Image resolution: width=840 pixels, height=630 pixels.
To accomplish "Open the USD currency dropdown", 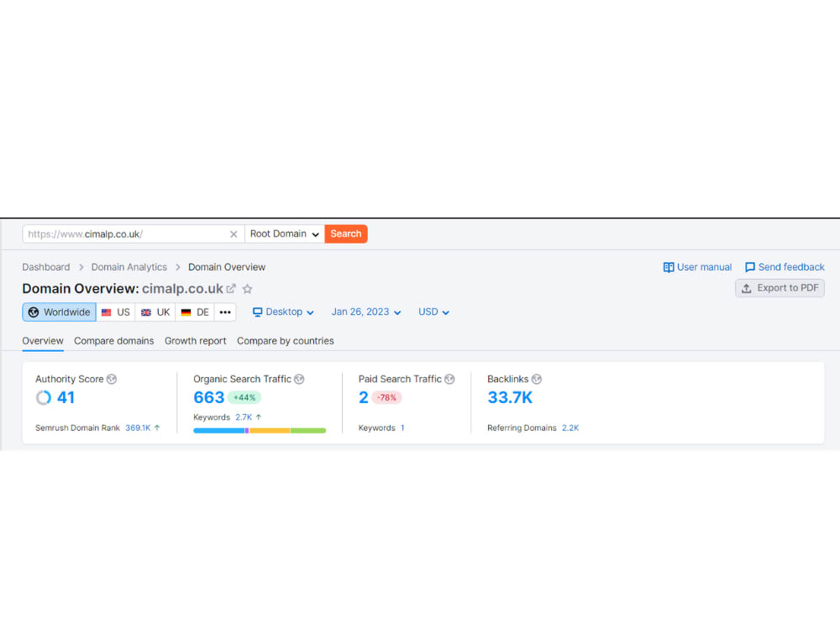I will (433, 312).
